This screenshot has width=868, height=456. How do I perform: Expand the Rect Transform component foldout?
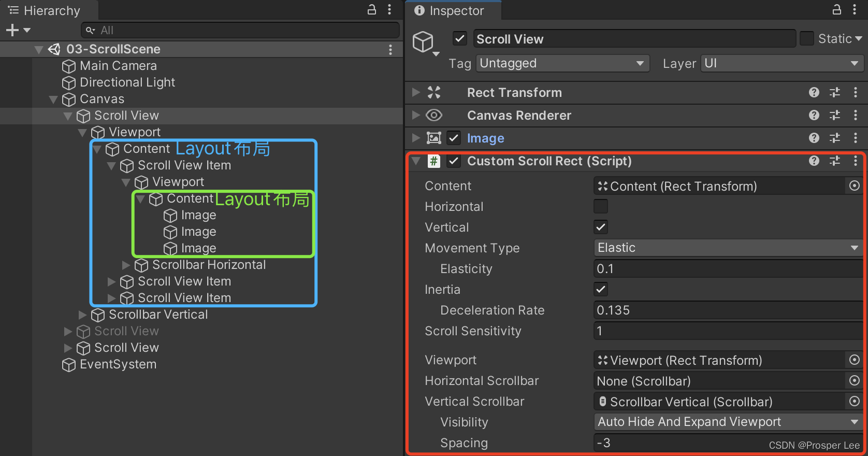click(x=415, y=92)
